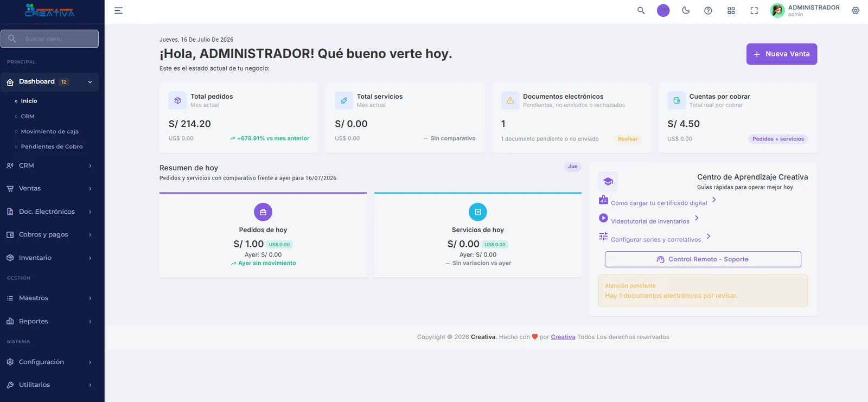Open Configurar series y correlativos link
The image size is (868, 402).
(x=656, y=239)
